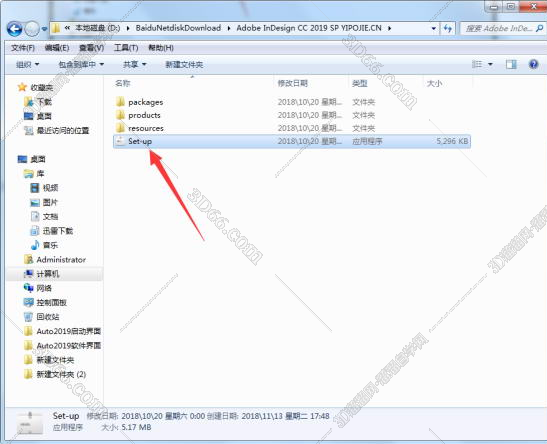This screenshot has width=547, height=444.
Task: Click the help question mark icon
Action: click(533, 65)
